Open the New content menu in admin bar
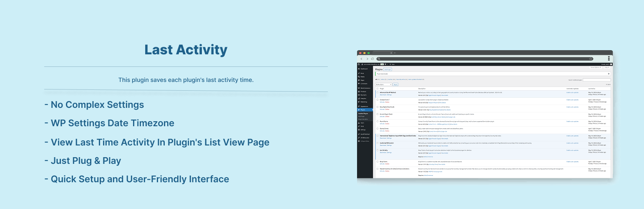The image size is (644, 209). pyautogui.click(x=392, y=64)
